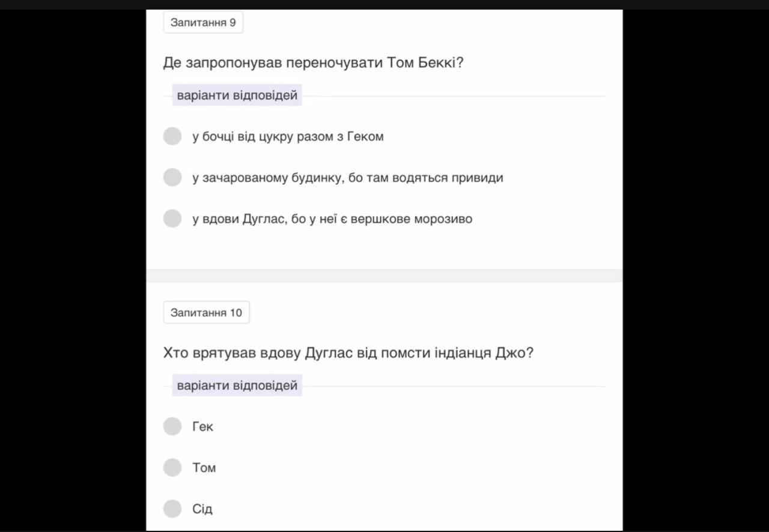Image resolution: width=769 pixels, height=532 pixels.
Task: Click the 'Гек' answer label text
Action: tap(202, 426)
